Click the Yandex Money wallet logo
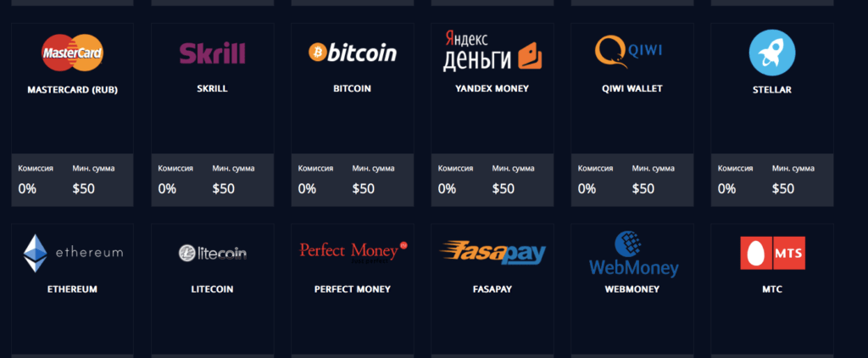This screenshot has height=358, width=868. coord(492,51)
